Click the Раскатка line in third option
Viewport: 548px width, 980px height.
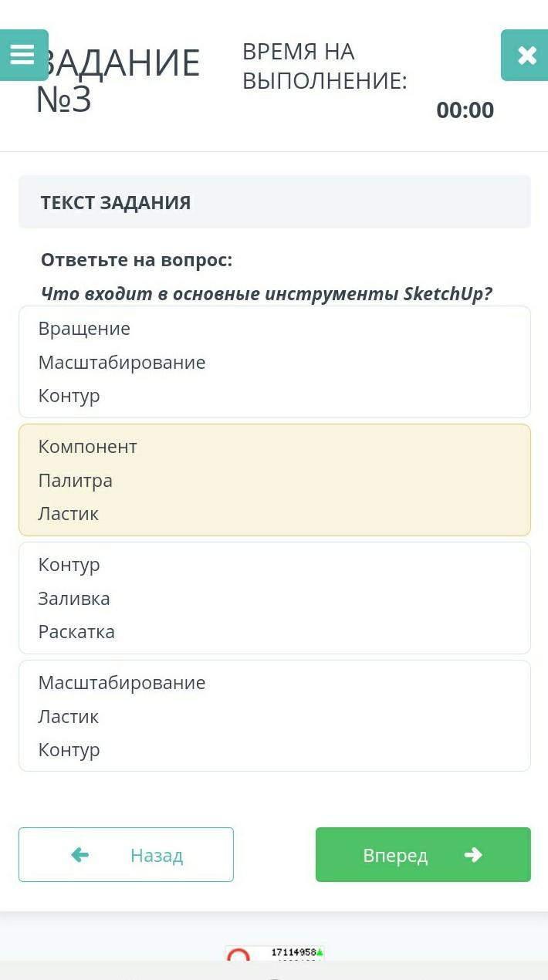point(76,631)
